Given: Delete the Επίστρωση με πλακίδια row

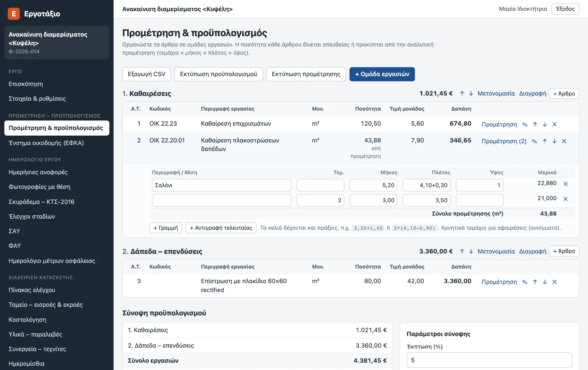Looking at the screenshot, I should click(555, 282).
